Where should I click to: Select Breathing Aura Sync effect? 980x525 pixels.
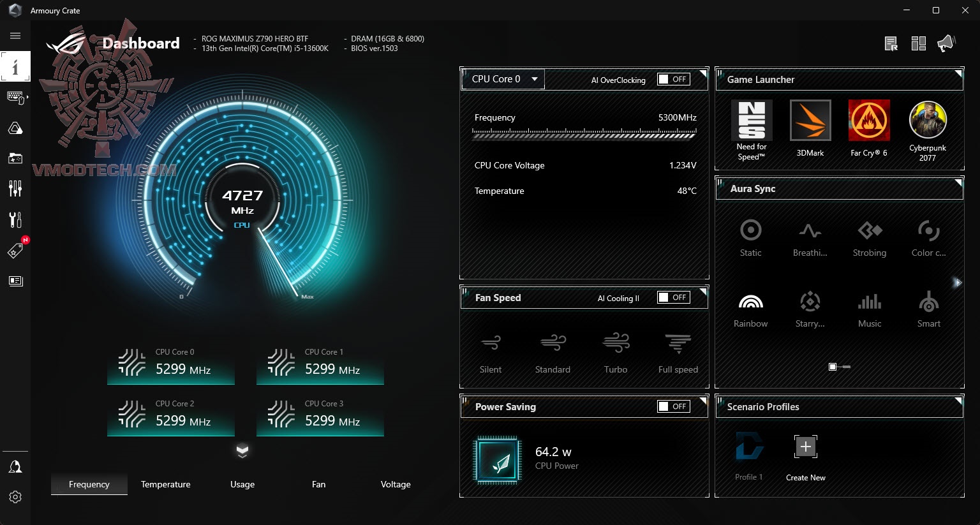[x=810, y=239]
